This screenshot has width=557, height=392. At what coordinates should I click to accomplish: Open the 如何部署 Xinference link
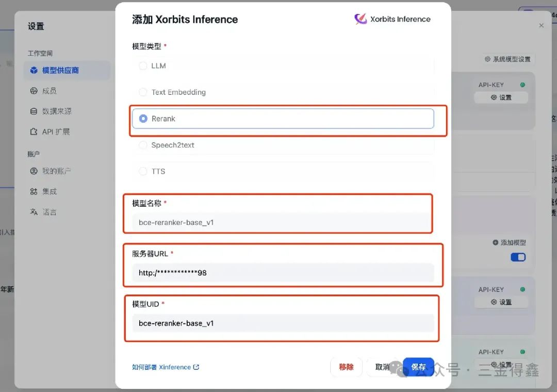[166, 367]
